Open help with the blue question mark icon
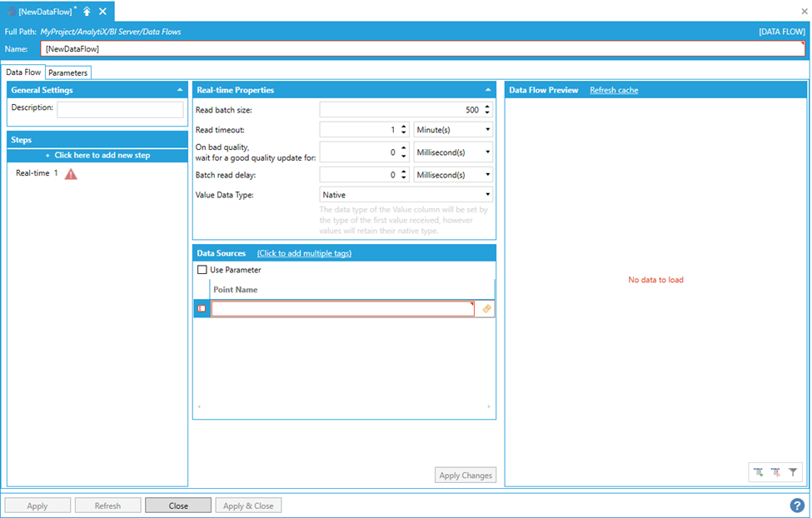The width and height of the screenshot is (812, 518). pos(797,506)
